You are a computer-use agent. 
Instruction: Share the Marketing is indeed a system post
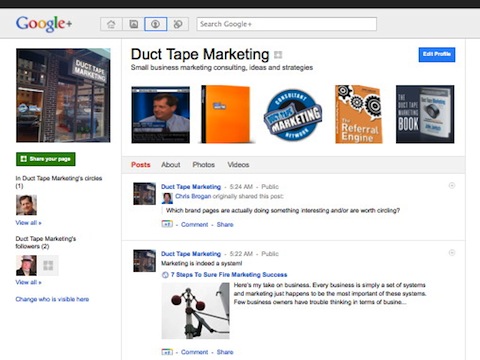[225, 352]
